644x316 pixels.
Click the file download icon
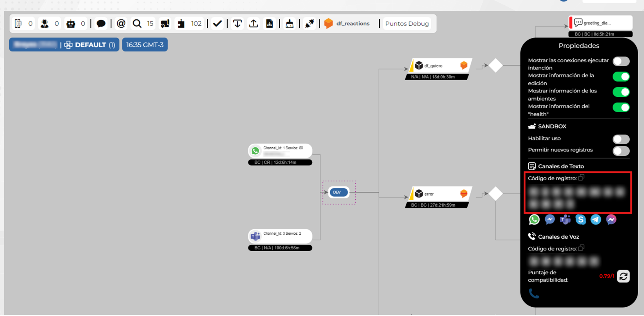pyautogui.click(x=269, y=24)
